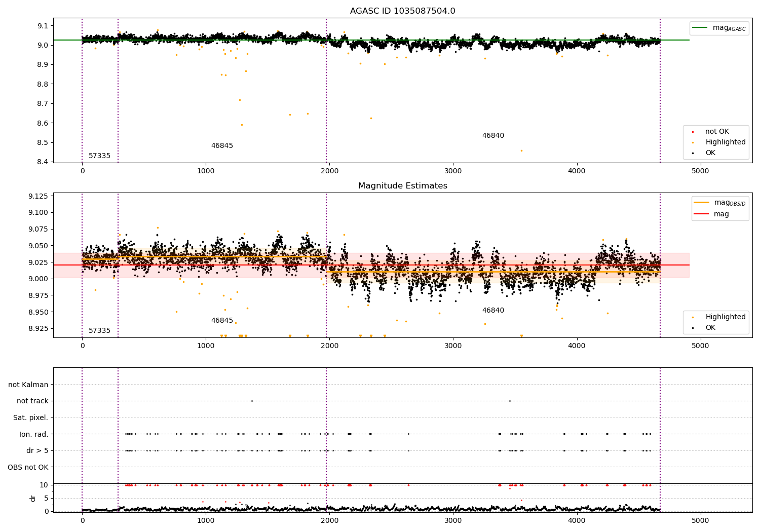Image resolution: width=760 pixels, height=532 pixels.
Task: Click the 9.1 y-axis tick in the top panel
Action: point(43,26)
